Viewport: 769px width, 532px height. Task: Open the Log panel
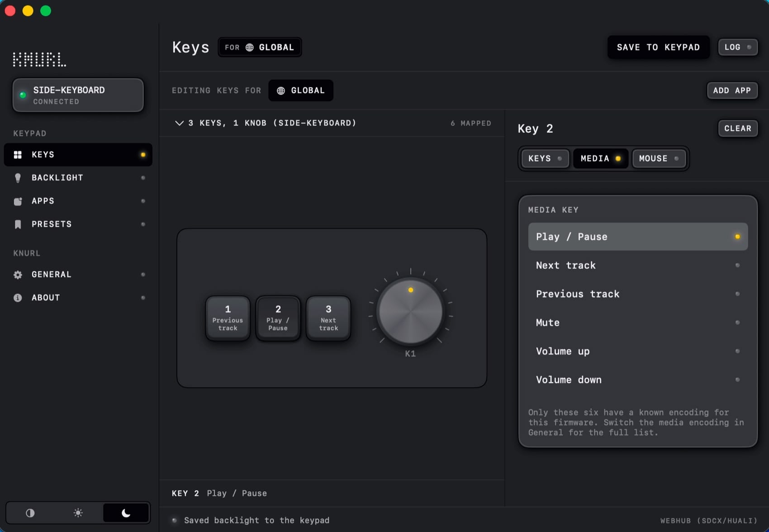click(738, 47)
